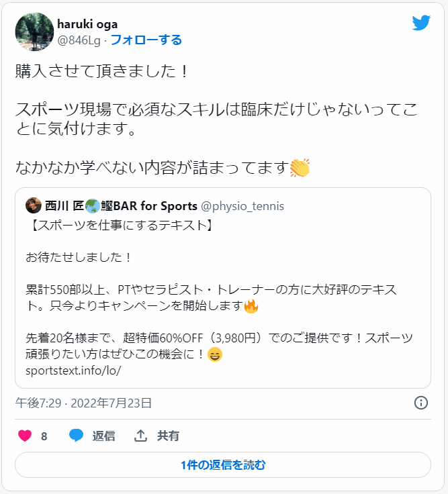Click main tweet text 購入させて頂きました！
The height and width of the screenshot is (494, 448).
(101, 72)
